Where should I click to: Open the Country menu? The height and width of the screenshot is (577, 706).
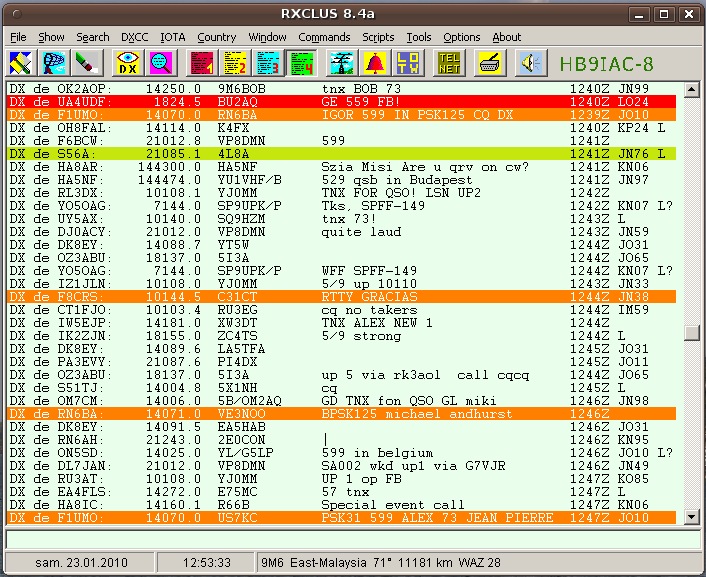tap(217, 37)
